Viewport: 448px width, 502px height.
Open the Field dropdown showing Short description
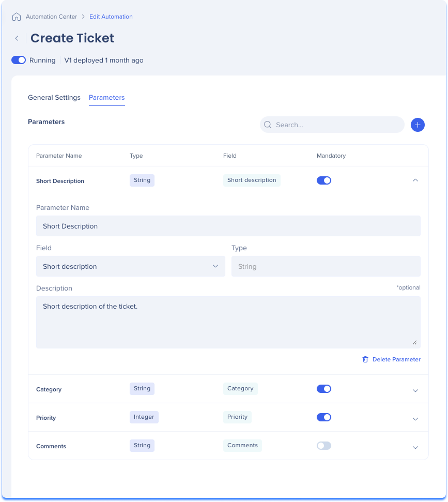(x=131, y=266)
